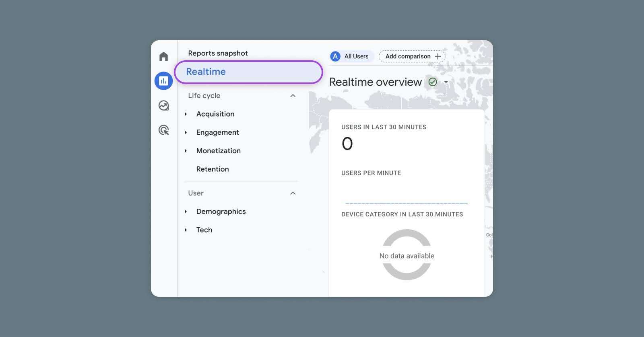The height and width of the screenshot is (337, 644).
Task: Collapse the User section chevron
Action: click(293, 193)
